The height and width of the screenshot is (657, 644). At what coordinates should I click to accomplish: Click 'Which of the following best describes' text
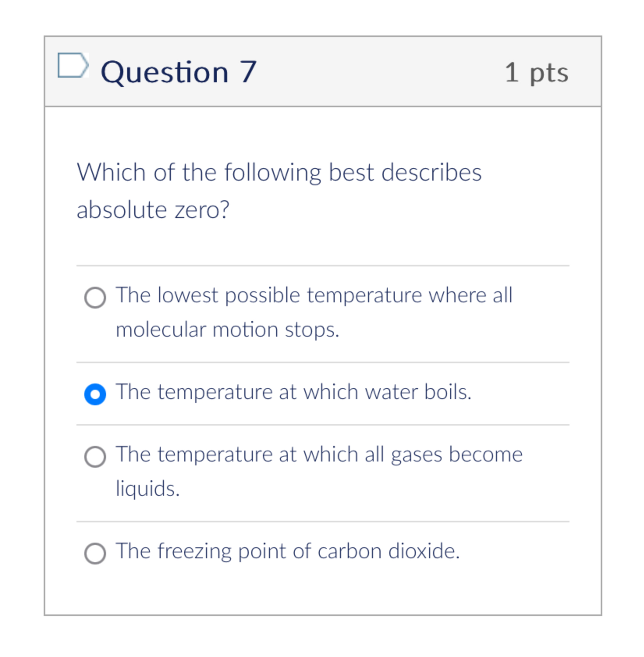[x=279, y=172]
